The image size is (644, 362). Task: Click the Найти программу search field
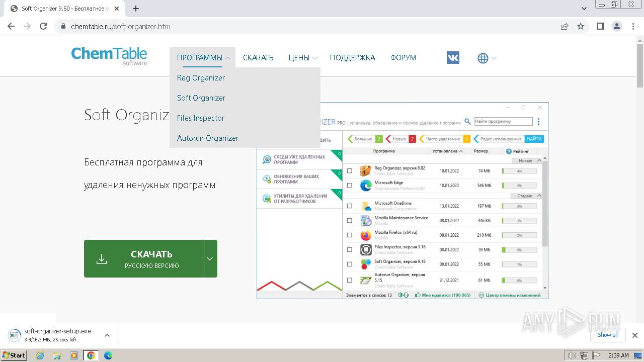[503, 121]
